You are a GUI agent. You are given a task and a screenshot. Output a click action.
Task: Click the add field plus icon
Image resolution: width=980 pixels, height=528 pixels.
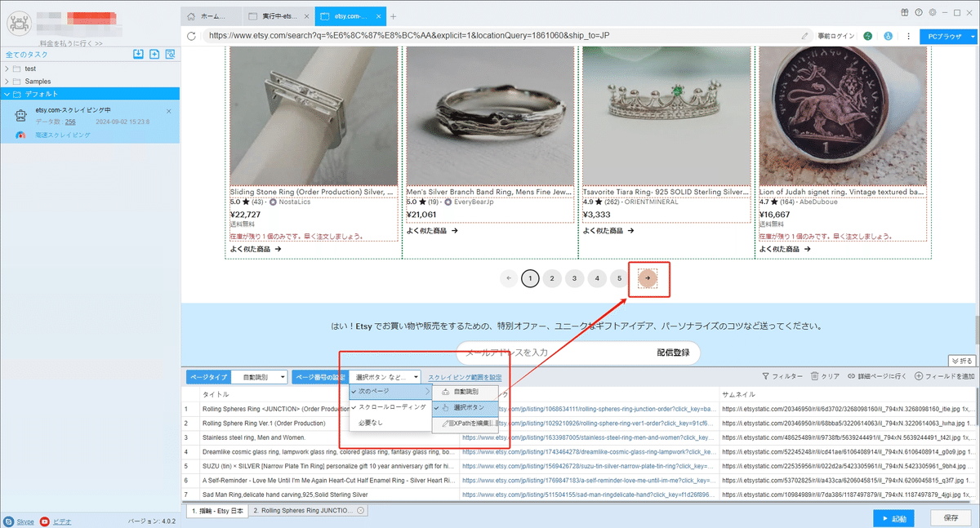[919, 376]
